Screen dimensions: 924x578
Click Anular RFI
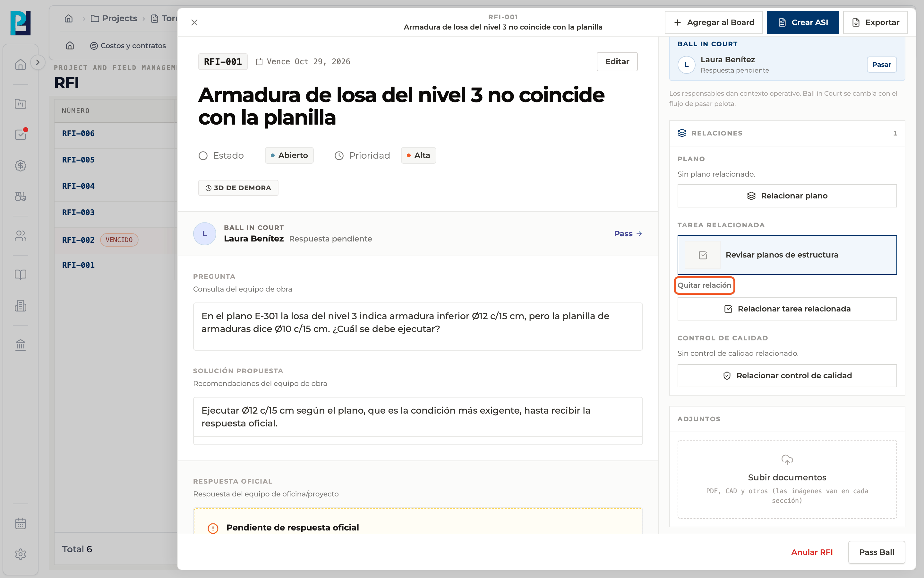[812, 552]
